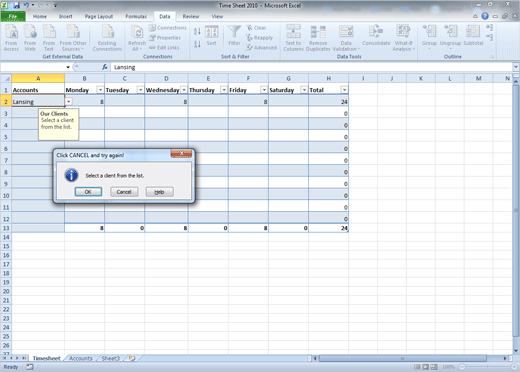The height and width of the screenshot is (372, 520).
Task: Open From Other Sources menu
Action: pos(73,38)
